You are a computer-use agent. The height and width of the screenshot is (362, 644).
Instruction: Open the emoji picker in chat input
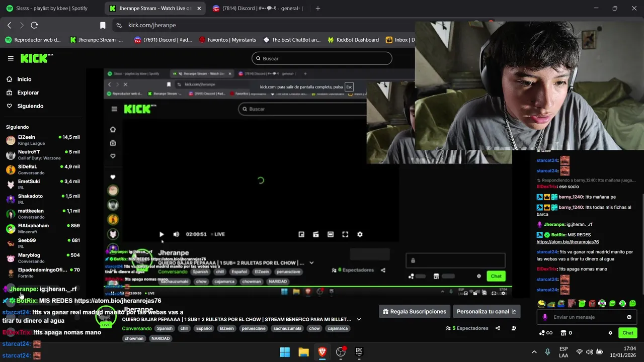[x=629, y=317]
